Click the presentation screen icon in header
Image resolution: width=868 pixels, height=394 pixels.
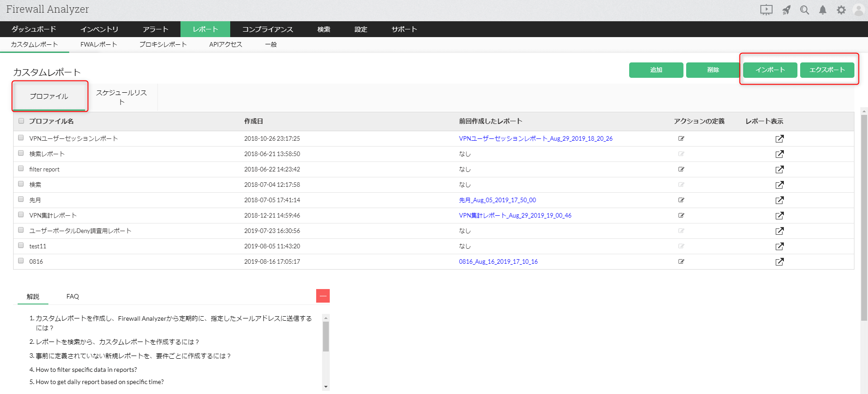tap(766, 10)
